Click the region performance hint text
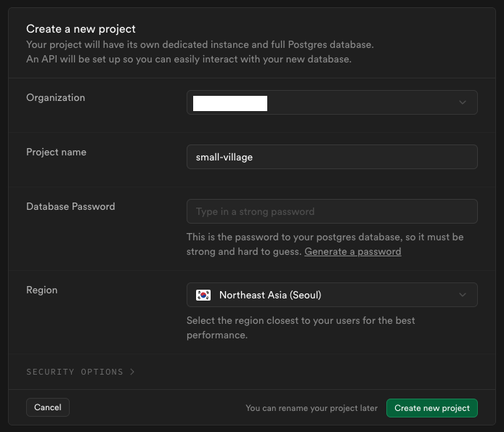This screenshot has height=432, width=504. pyautogui.click(x=301, y=327)
